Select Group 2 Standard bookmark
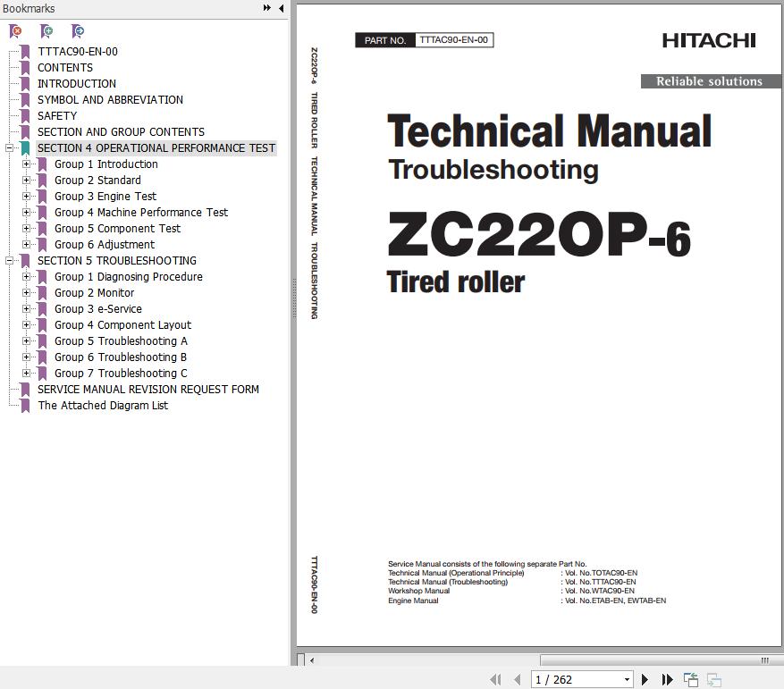This screenshot has width=784, height=689. click(97, 180)
